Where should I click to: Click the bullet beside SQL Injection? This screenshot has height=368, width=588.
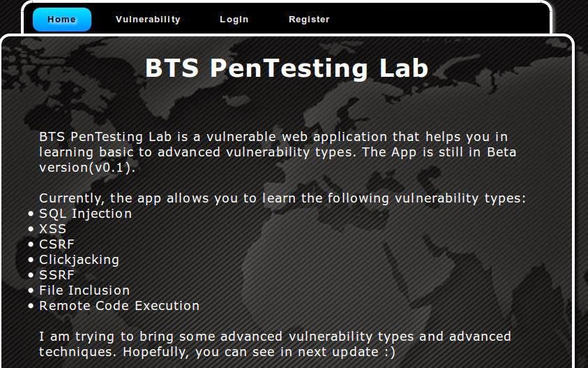click(31, 214)
